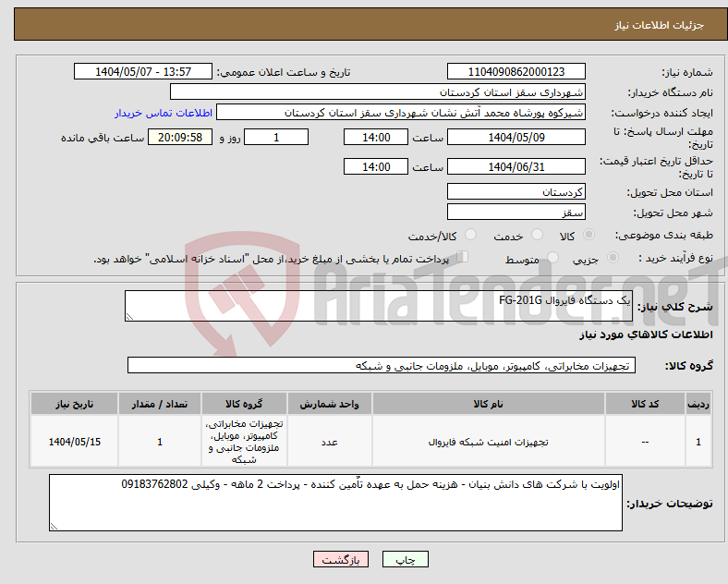Click the ردیف column header
The image size is (728, 584).
[698, 404]
